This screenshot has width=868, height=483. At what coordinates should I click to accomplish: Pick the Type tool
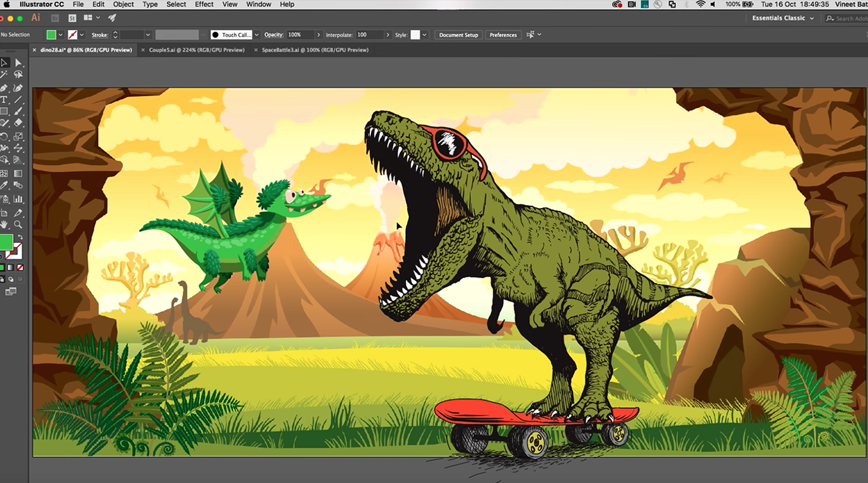pos(4,100)
